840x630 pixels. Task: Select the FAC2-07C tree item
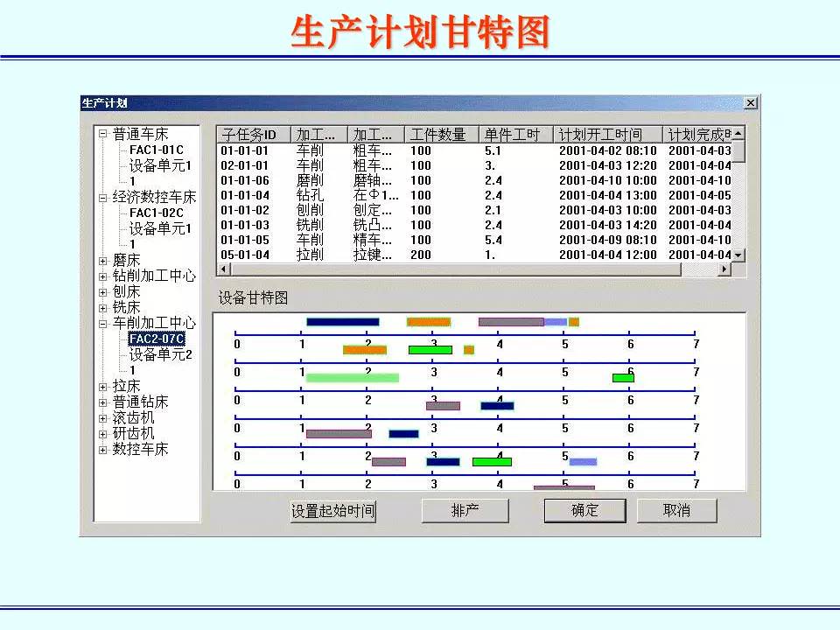click(x=156, y=339)
